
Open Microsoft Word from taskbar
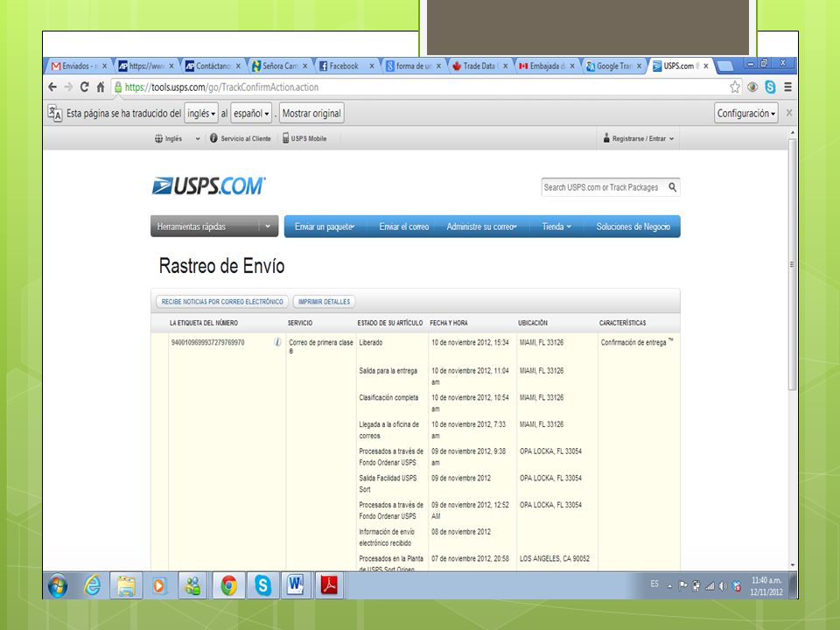pos(295,585)
